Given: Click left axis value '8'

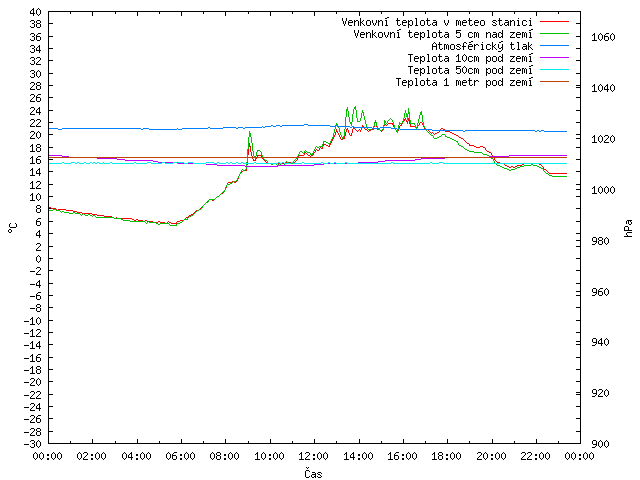Looking at the screenshot, I should [x=38, y=209].
